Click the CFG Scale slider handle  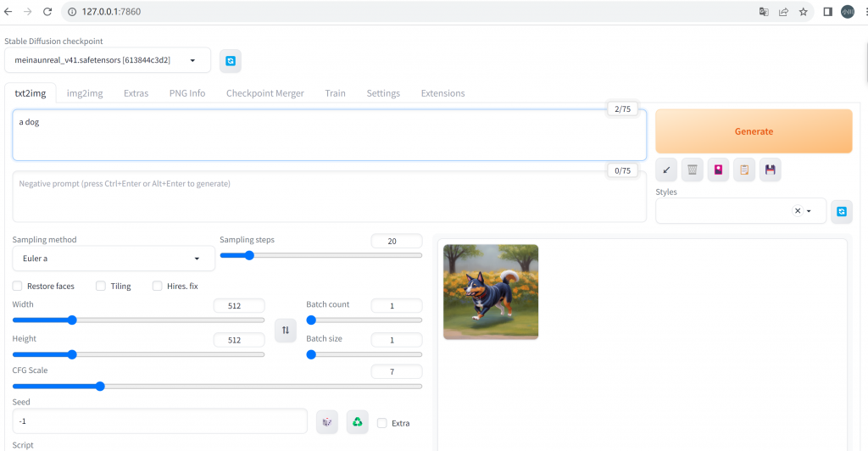click(100, 387)
